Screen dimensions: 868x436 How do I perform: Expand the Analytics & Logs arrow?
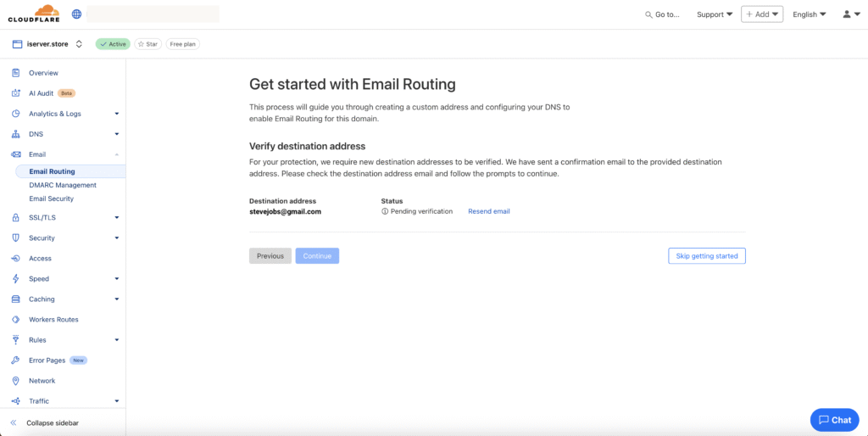(117, 114)
